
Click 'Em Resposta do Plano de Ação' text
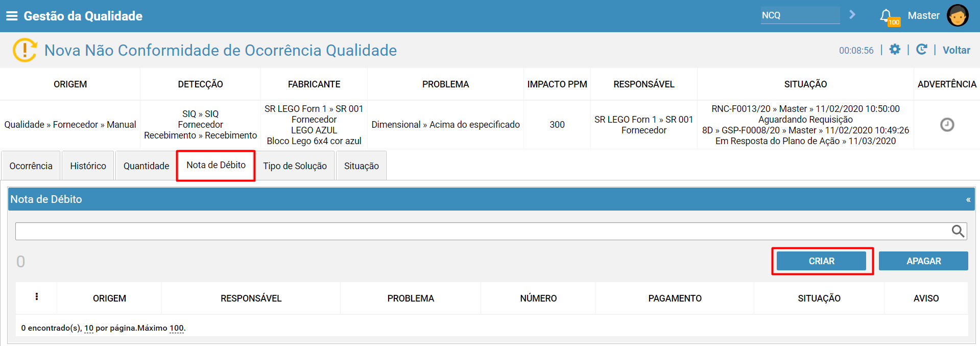(x=777, y=141)
